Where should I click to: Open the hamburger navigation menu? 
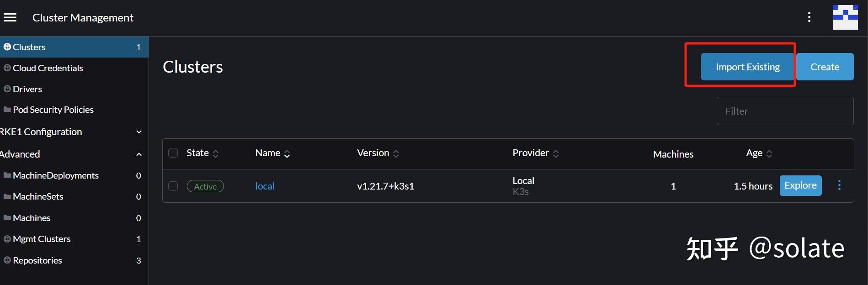click(x=10, y=17)
